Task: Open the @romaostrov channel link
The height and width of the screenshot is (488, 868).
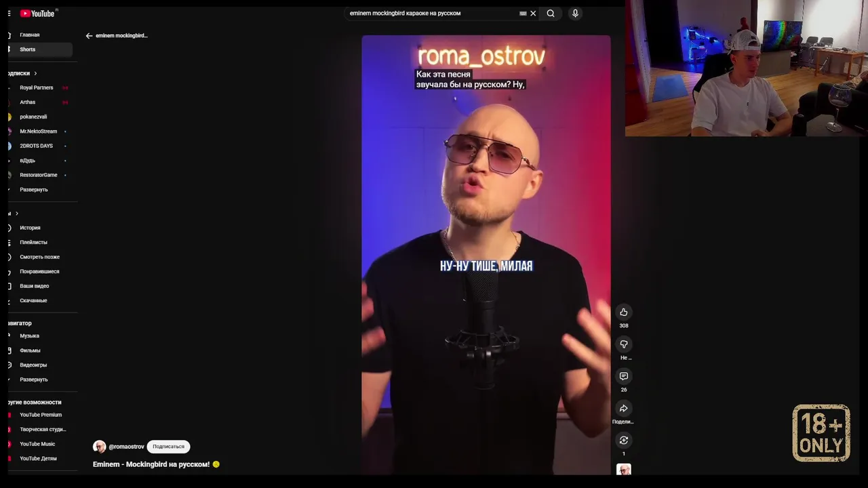Action: 126,447
